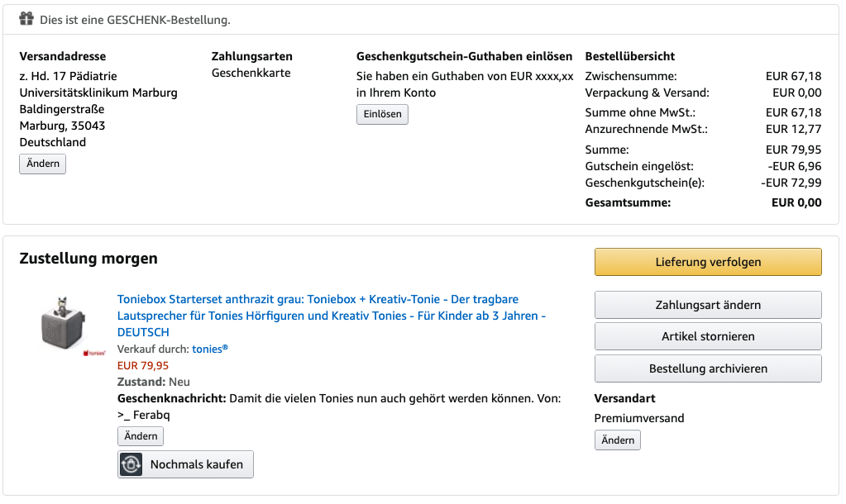The width and height of the screenshot is (846, 504).
Task: Cancel item via Artikel stornieren
Action: point(708,336)
